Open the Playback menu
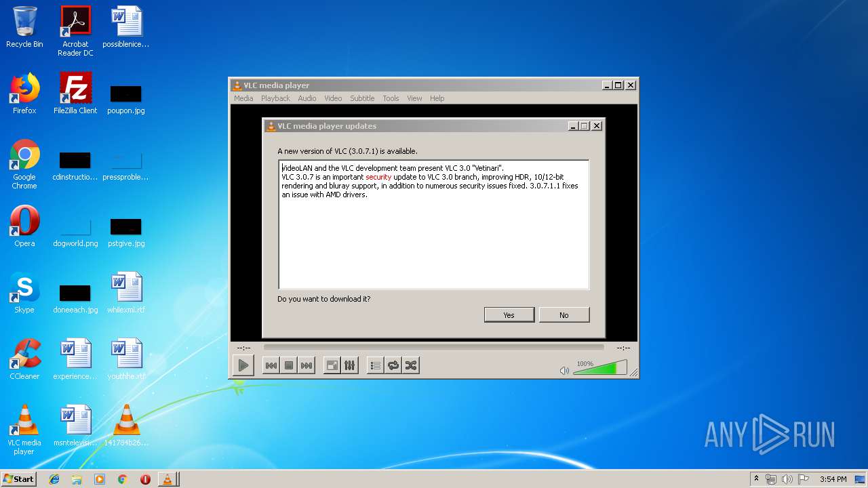The width and height of the screenshot is (868, 488). tap(275, 98)
